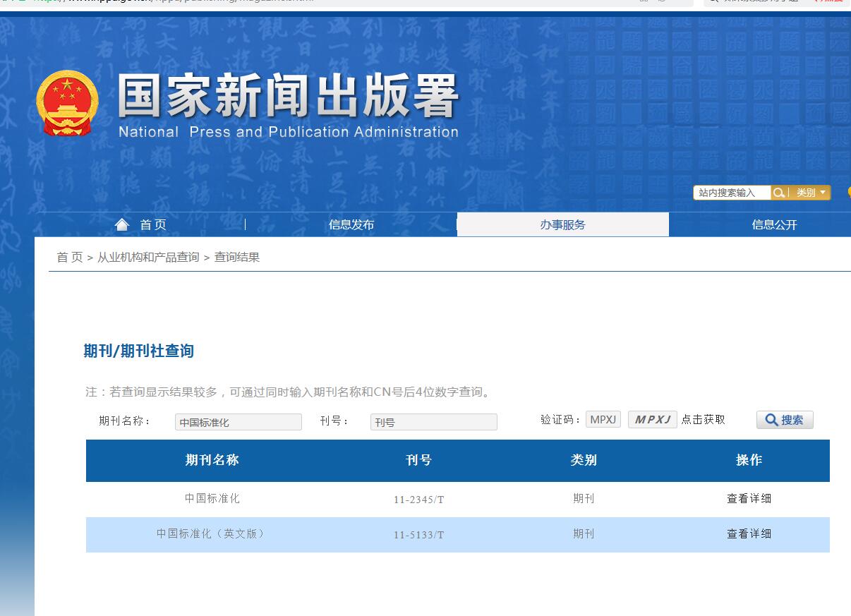851x616 pixels.
Task: Click 首页 in the breadcrumb trail
Action: point(68,257)
